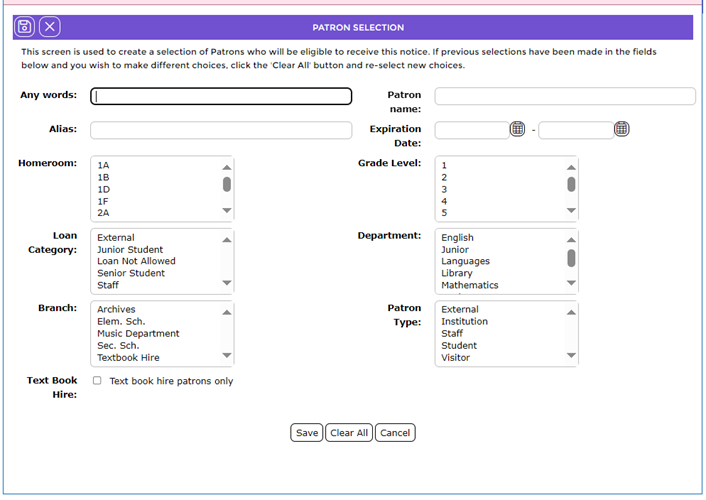Click Patron Type list down arrow
Image resolution: width=706 pixels, height=500 pixels.
571,355
